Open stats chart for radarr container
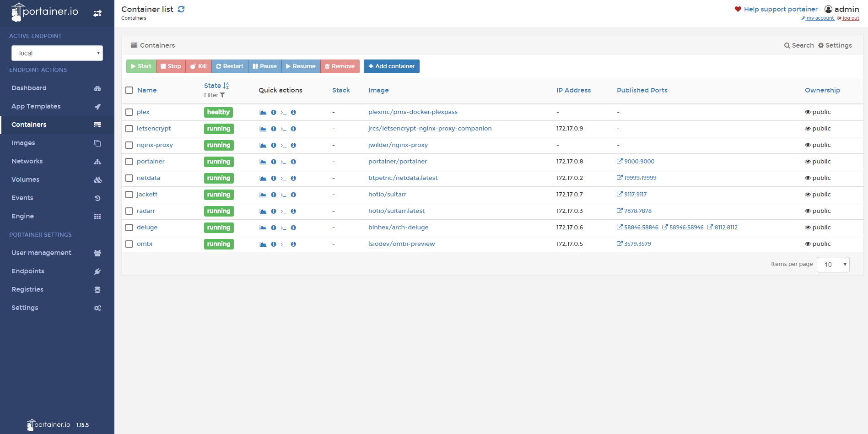Viewport: 868px width, 434px height. 263,211
